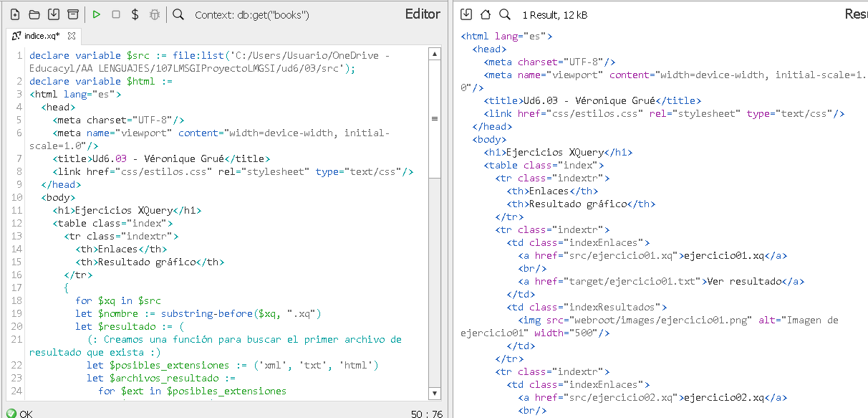Open search in the editor toolbar
Viewport: 868px width, 418px height.
click(x=178, y=14)
